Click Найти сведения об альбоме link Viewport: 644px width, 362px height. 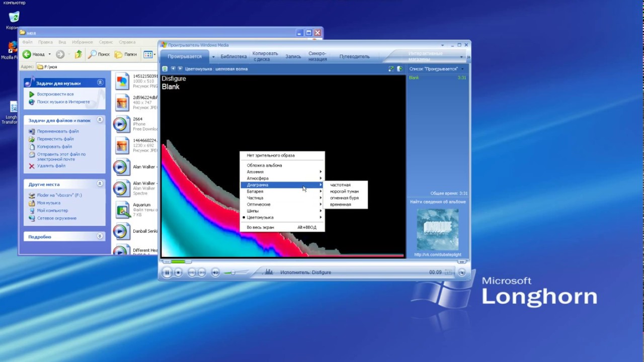click(438, 202)
